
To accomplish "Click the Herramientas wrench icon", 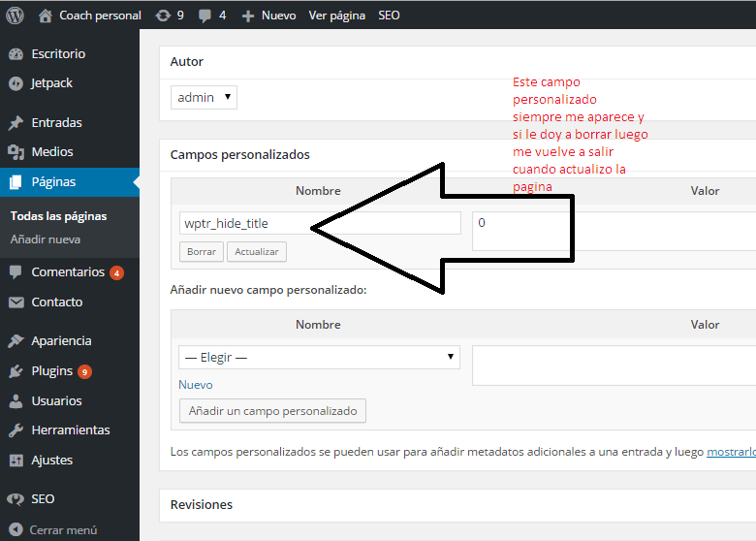I will 16,430.
